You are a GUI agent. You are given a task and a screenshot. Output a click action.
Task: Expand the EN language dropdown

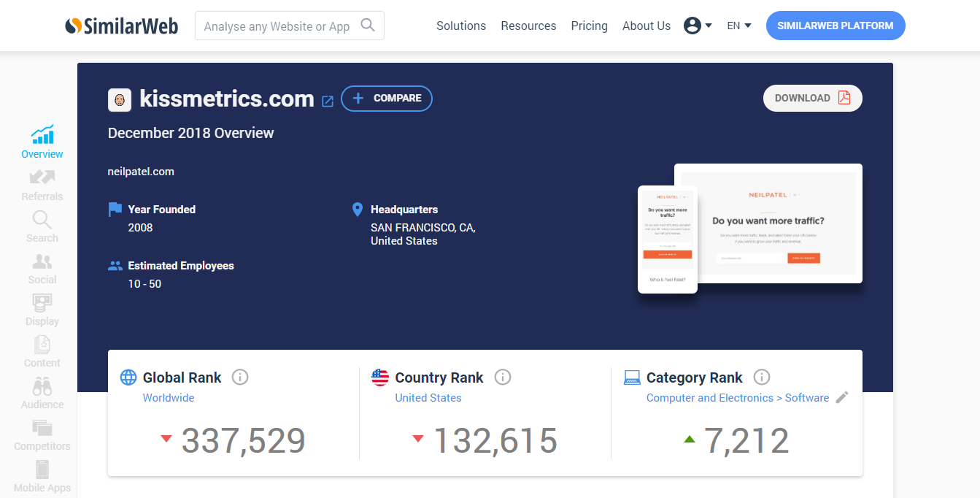coord(739,26)
